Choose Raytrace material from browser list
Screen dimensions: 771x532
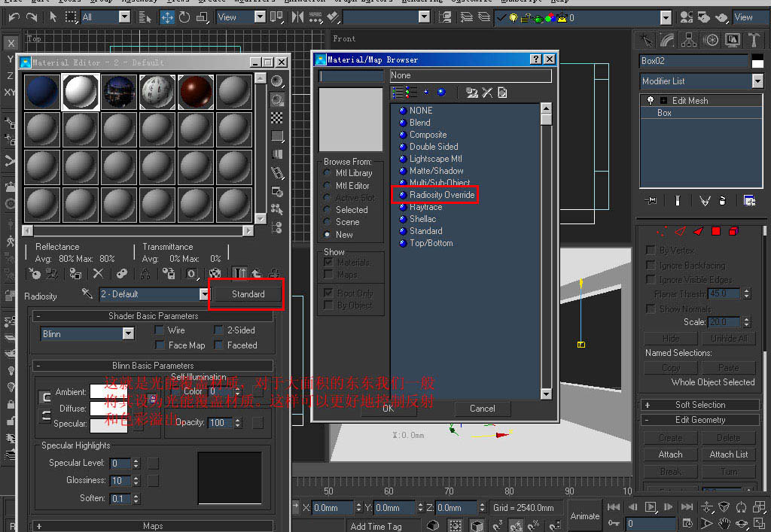pos(425,207)
